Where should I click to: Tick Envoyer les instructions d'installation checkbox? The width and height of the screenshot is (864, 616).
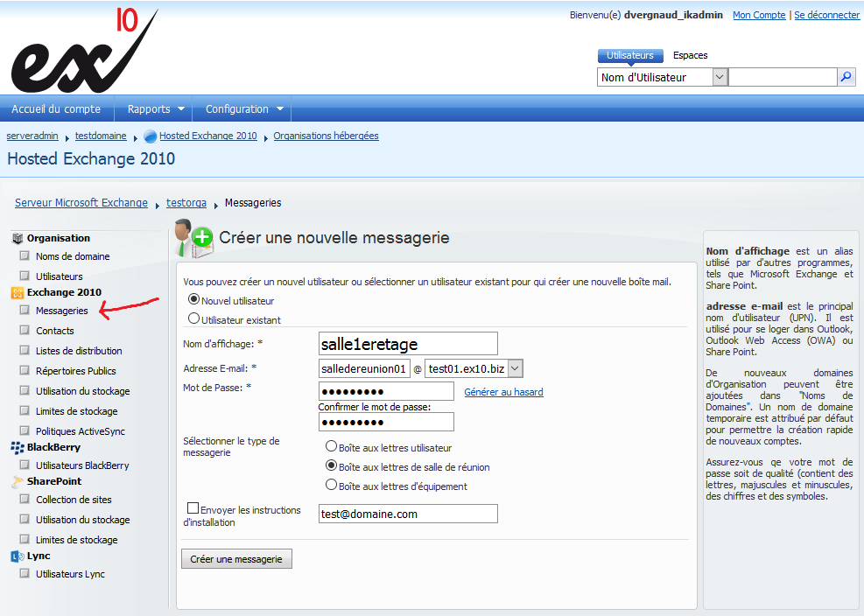click(193, 508)
